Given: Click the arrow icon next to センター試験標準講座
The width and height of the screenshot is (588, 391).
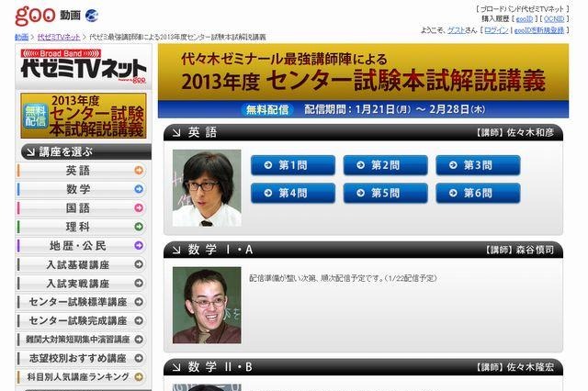Looking at the screenshot, I should (x=139, y=302).
